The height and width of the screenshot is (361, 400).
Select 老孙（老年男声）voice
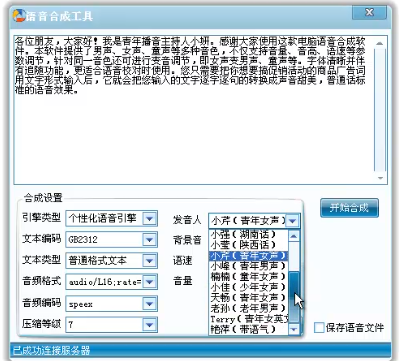pyautogui.click(x=249, y=308)
